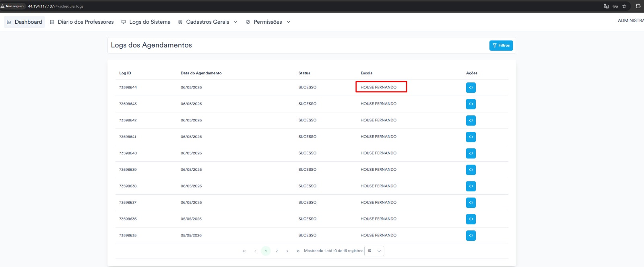The image size is (644, 267).
Task: Click Log ID 73598644 cell
Action: (x=128, y=87)
